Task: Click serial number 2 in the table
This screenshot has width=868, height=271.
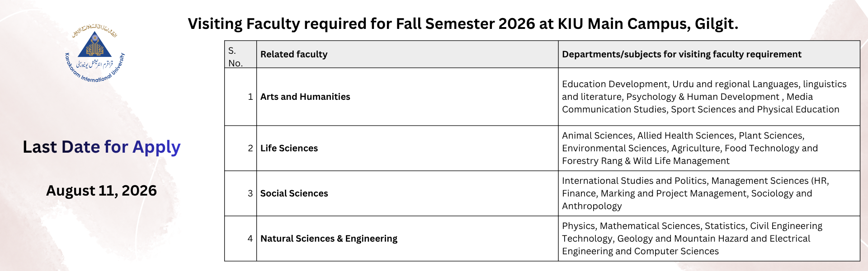Action: click(250, 148)
